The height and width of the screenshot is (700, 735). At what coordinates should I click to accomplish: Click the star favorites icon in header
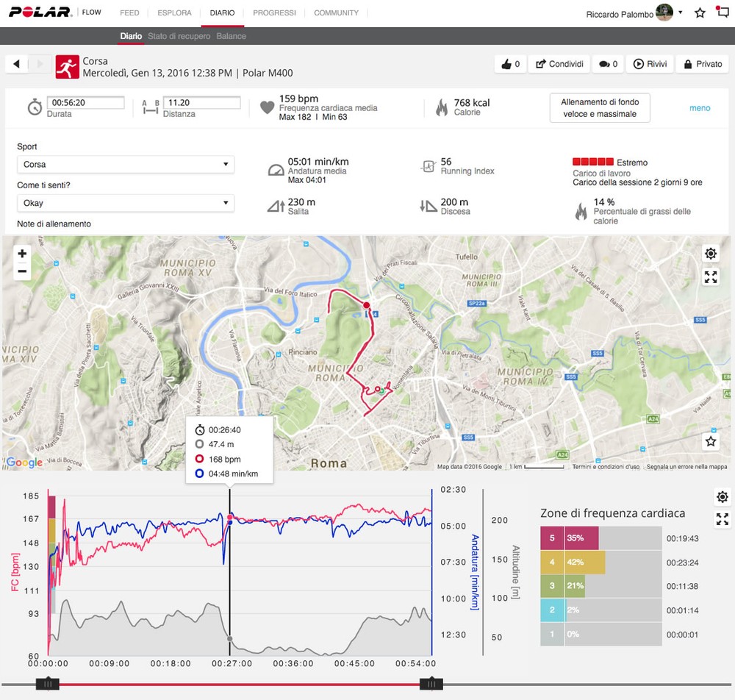[700, 13]
